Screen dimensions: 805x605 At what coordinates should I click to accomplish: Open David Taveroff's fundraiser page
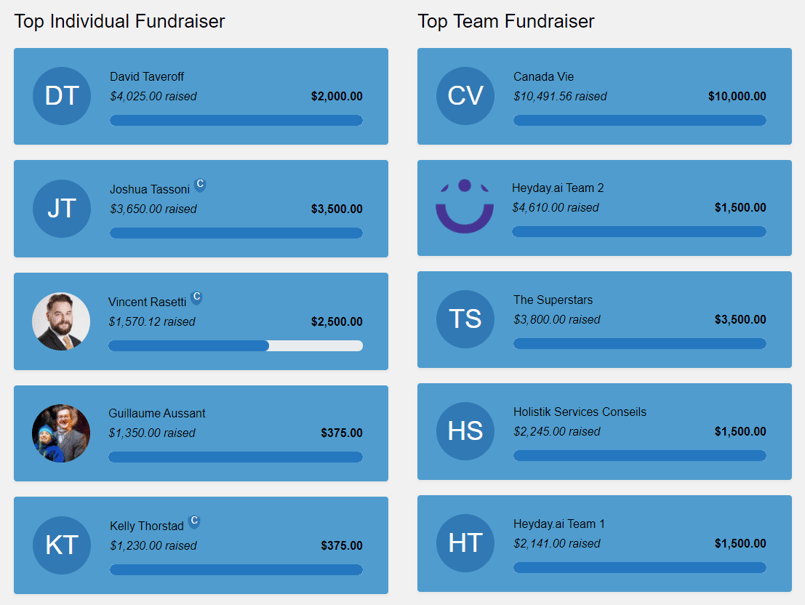[147, 77]
